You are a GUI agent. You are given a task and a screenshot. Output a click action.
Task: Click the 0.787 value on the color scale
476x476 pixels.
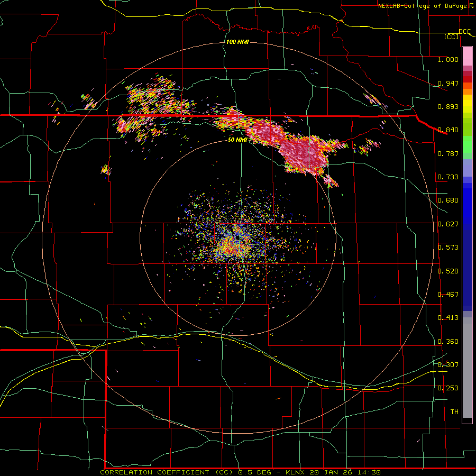(448, 153)
